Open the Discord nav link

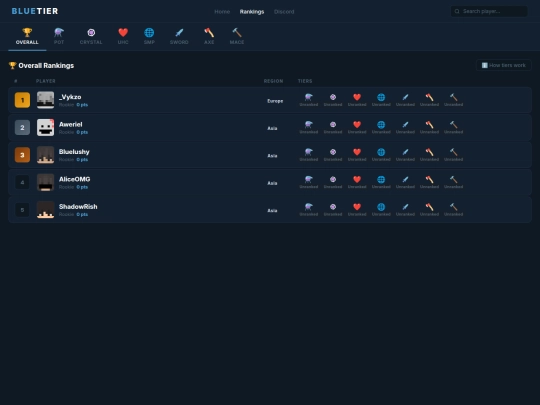pyautogui.click(x=284, y=12)
